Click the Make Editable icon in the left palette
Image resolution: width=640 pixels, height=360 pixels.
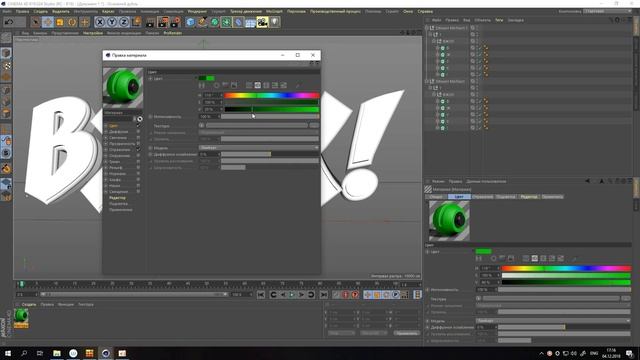point(6,38)
